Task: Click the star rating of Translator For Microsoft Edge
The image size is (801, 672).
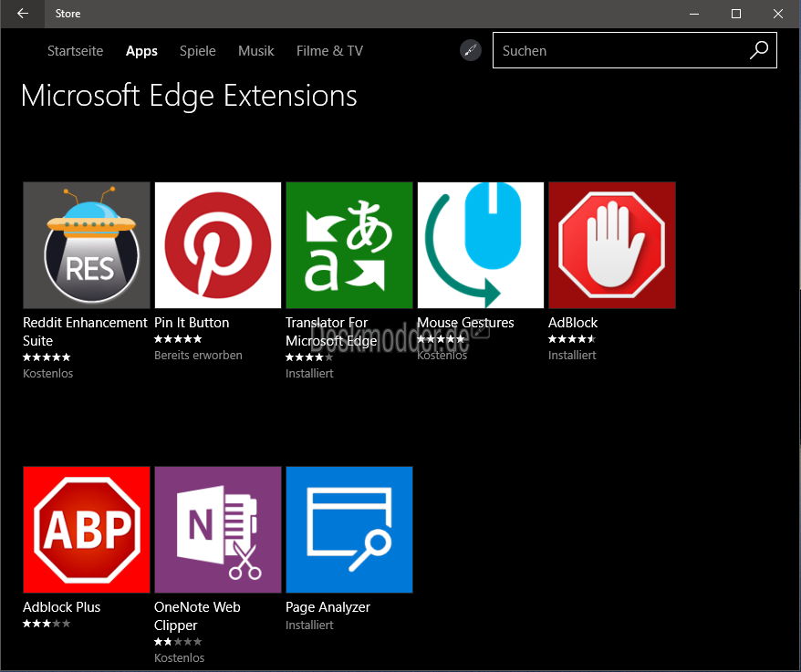Action: [309, 357]
